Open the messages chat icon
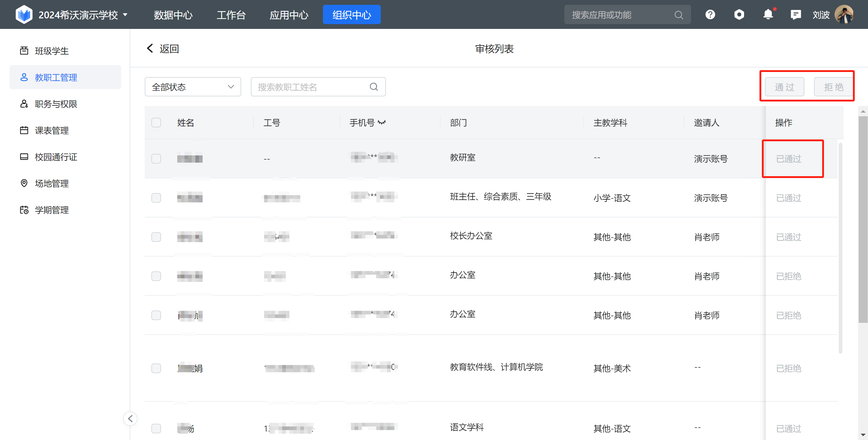 click(795, 15)
